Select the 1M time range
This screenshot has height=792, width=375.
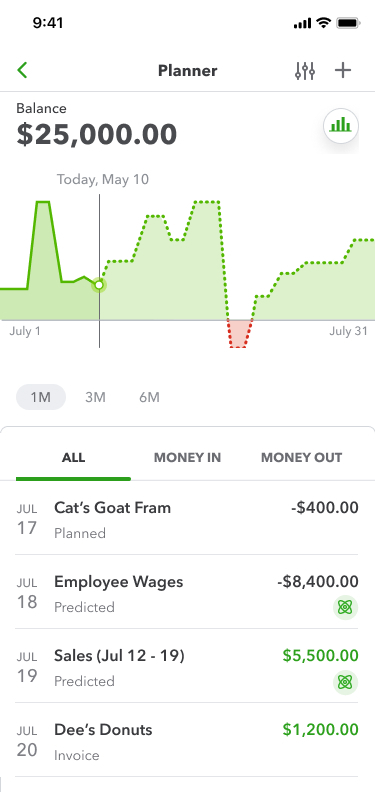(x=41, y=397)
